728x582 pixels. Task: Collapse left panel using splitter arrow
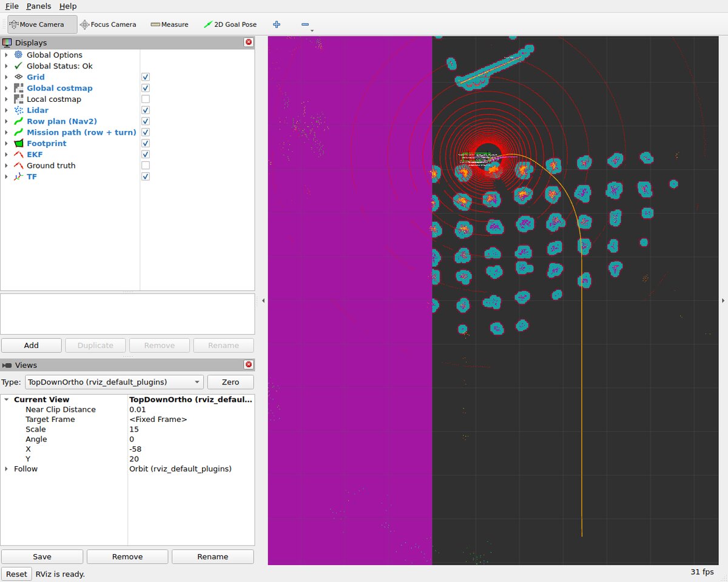point(263,300)
